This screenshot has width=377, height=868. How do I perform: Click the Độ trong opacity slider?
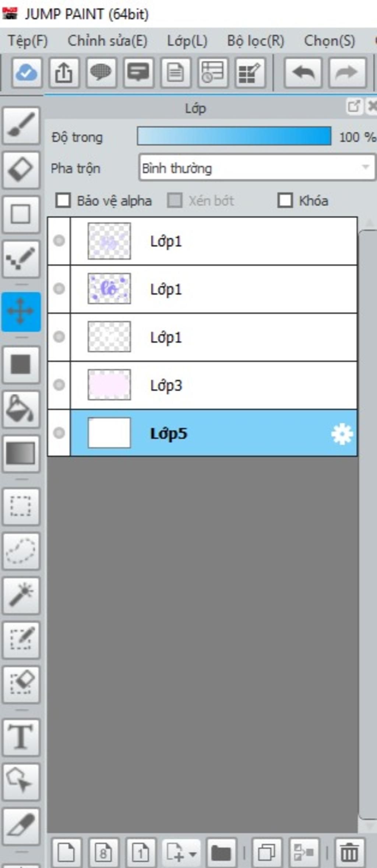[234, 136]
